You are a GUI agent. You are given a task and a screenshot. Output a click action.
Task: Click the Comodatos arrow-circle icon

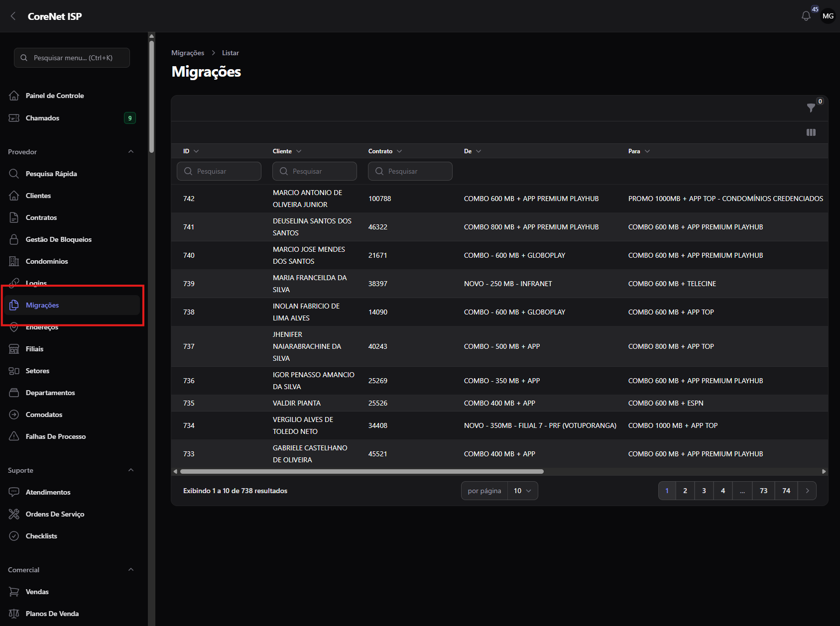pyautogui.click(x=14, y=415)
